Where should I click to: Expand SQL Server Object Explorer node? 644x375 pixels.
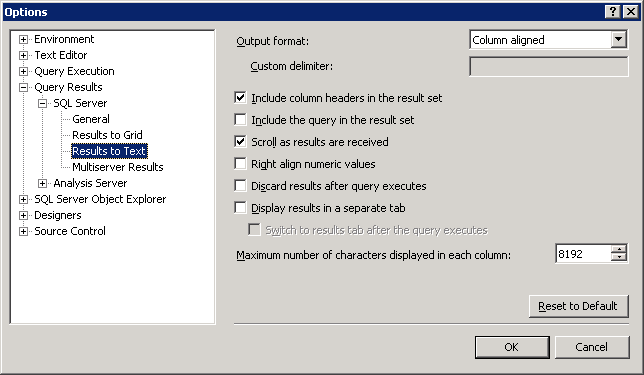pyautogui.click(x=23, y=199)
